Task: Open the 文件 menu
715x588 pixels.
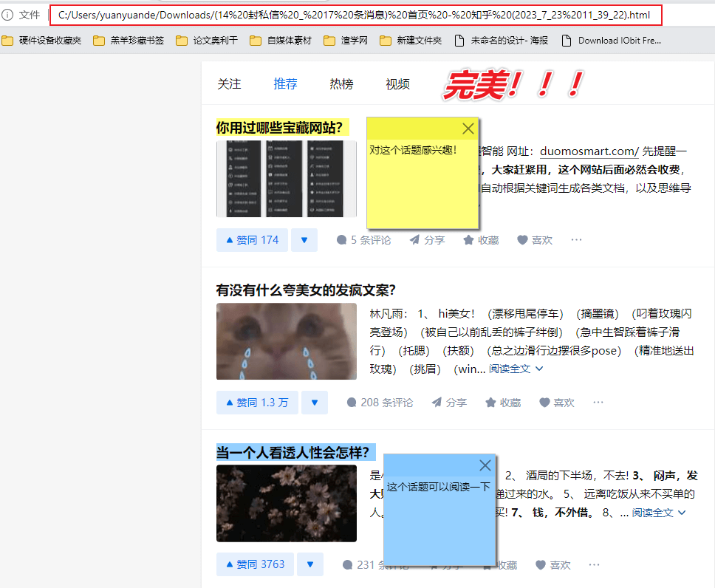Action: coord(30,15)
